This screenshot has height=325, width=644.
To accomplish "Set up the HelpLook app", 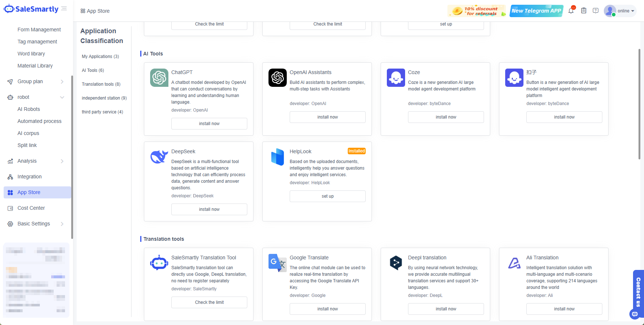I will (328, 196).
